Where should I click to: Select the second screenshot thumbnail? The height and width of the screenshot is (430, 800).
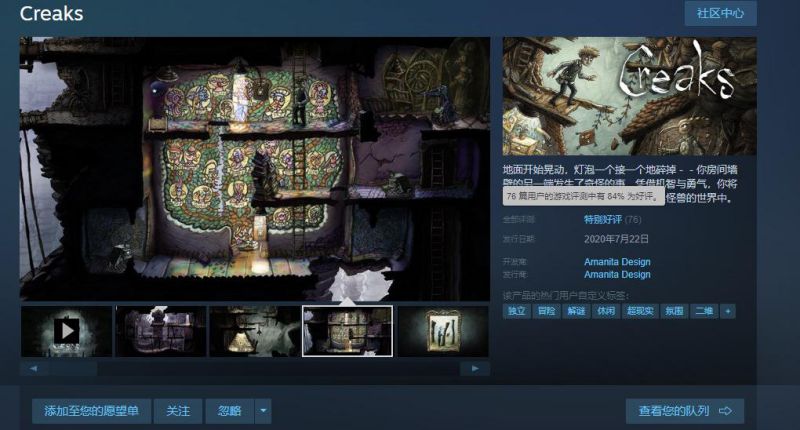(160, 331)
